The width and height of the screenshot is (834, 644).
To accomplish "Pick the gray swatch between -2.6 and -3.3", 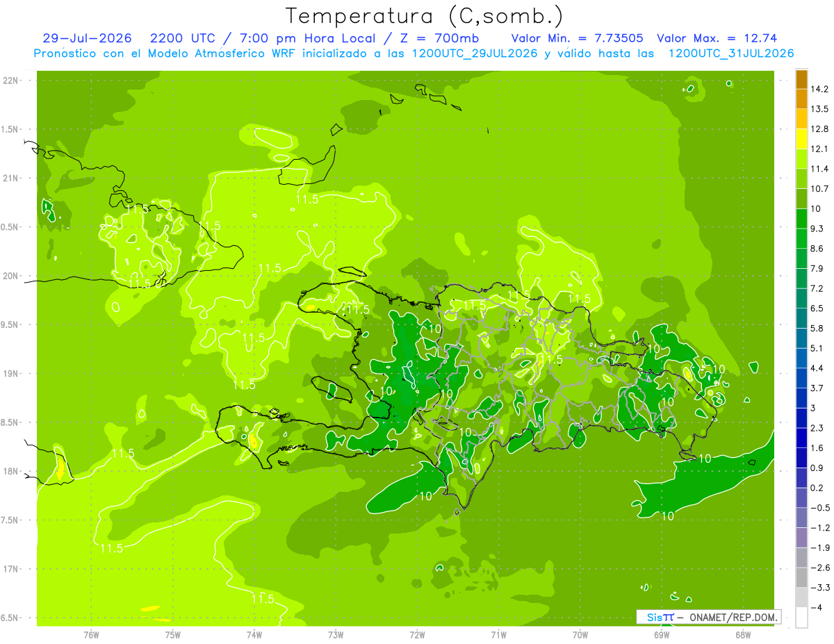I will coord(801,577).
